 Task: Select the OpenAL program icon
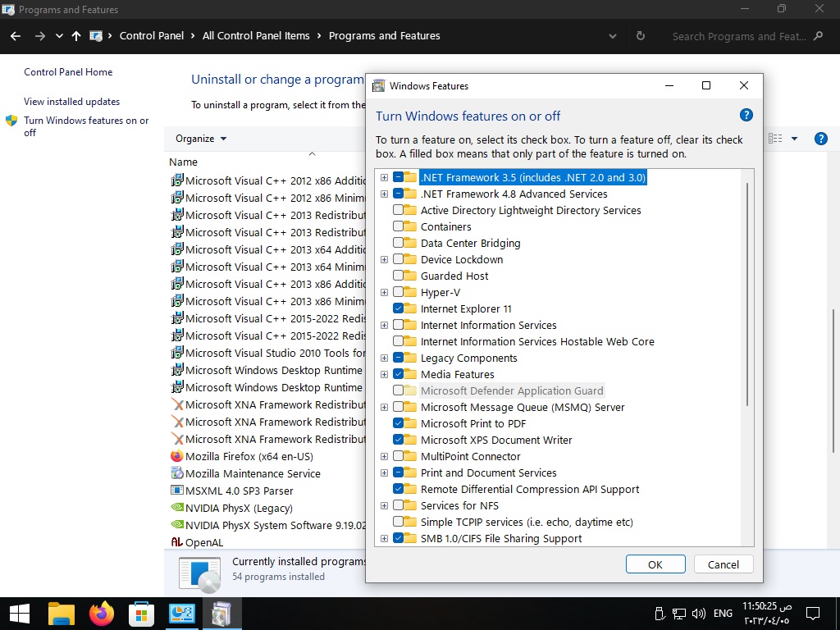[177, 542]
